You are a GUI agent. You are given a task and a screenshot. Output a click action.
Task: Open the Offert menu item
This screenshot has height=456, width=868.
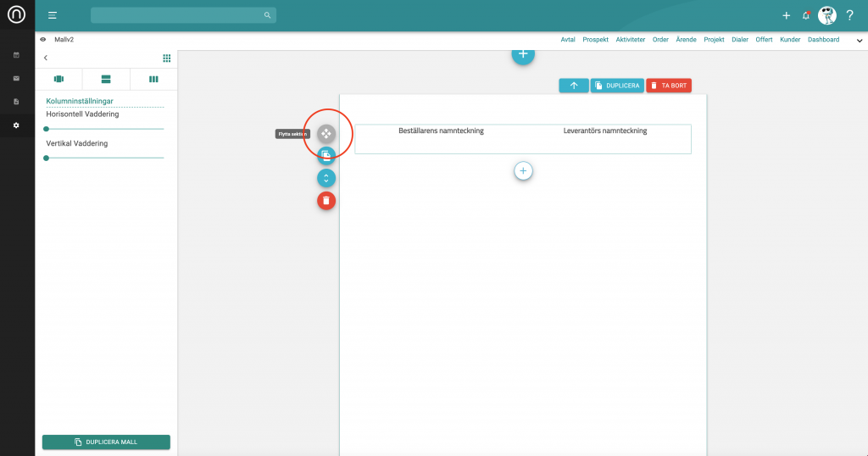(x=764, y=40)
